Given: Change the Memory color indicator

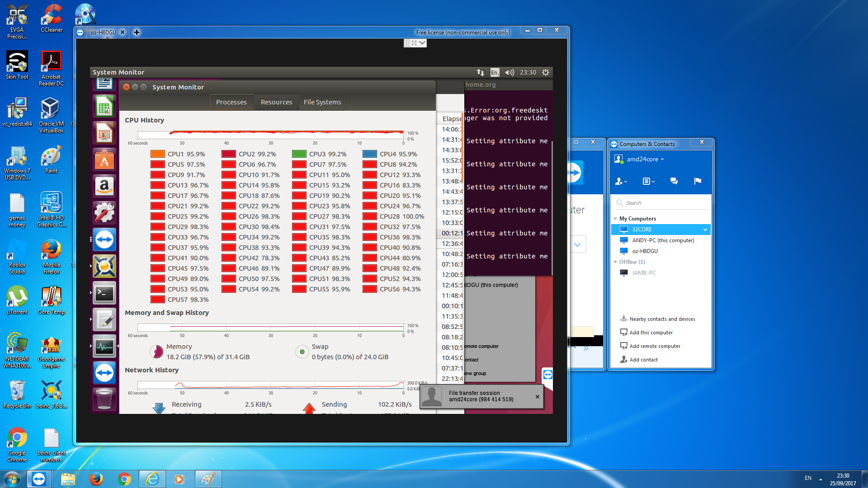Looking at the screenshot, I should coord(156,352).
